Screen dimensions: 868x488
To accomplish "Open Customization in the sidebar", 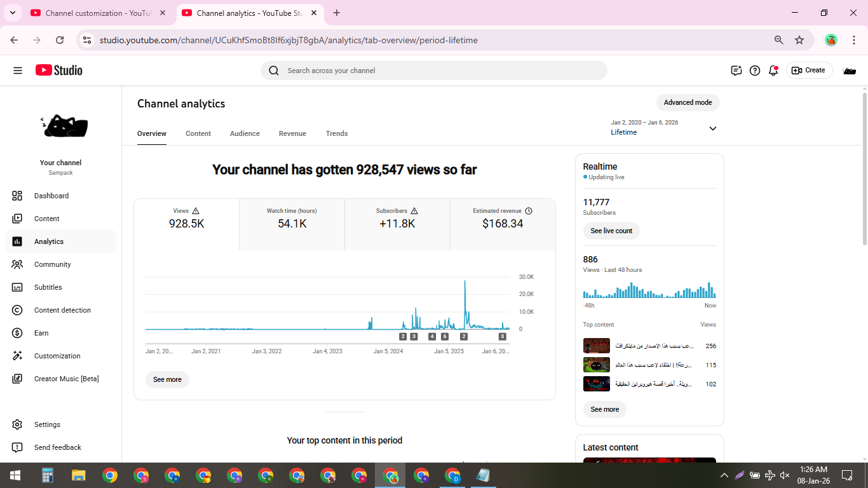I will tap(57, 356).
